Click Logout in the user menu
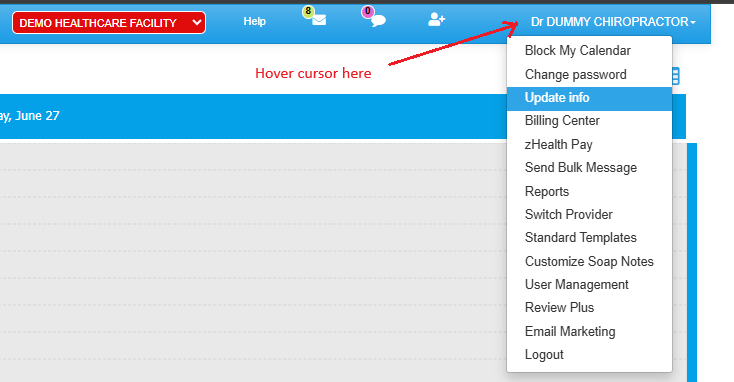The width and height of the screenshot is (734, 382). (x=589, y=355)
